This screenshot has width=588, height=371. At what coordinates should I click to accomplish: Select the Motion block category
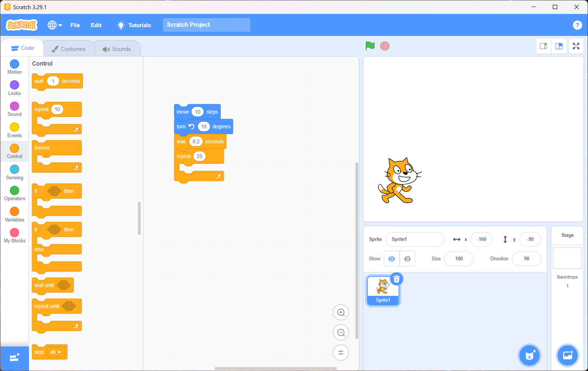pyautogui.click(x=15, y=67)
